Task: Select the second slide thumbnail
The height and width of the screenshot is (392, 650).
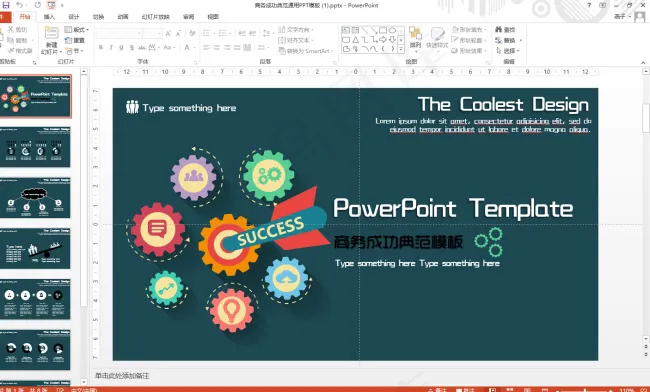Action: pos(36,147)
